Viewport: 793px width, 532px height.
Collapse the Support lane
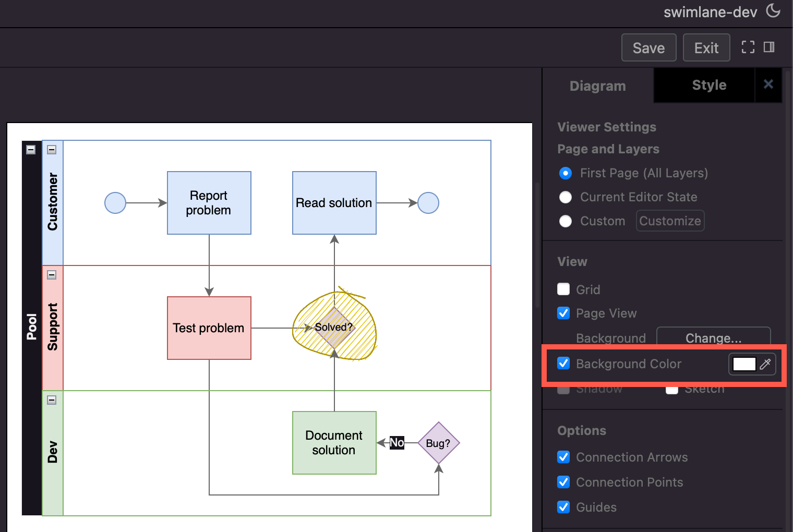pos(51,274)
